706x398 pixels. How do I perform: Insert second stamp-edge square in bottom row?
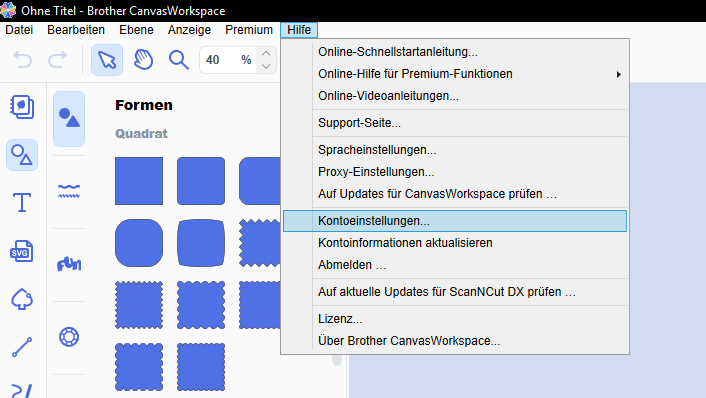(x=201, y=367)
